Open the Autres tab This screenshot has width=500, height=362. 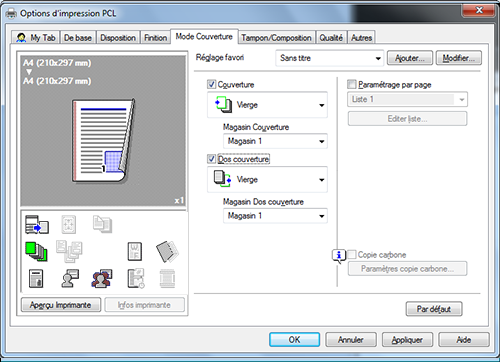pos(361,38)
